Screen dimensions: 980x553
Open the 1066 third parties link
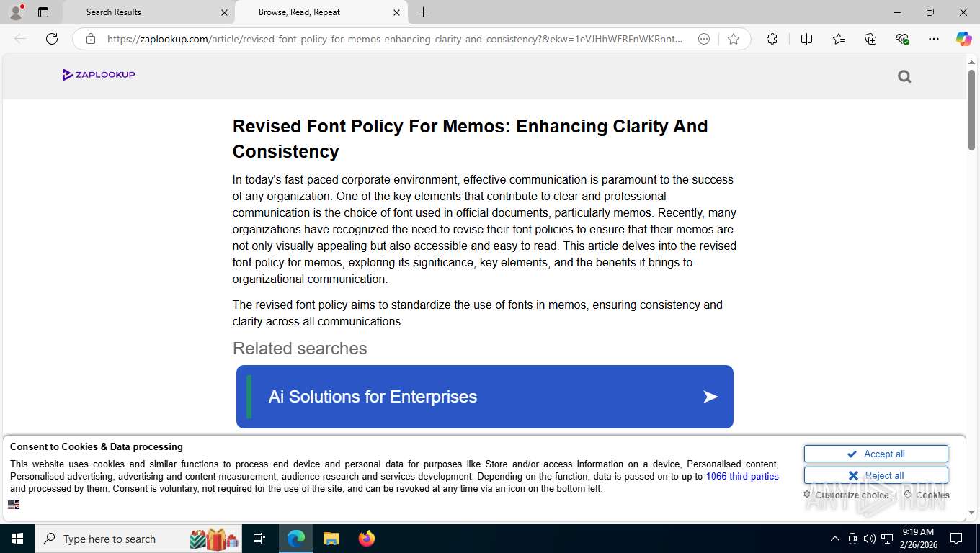pyautogui.click(x=742, y=477)
